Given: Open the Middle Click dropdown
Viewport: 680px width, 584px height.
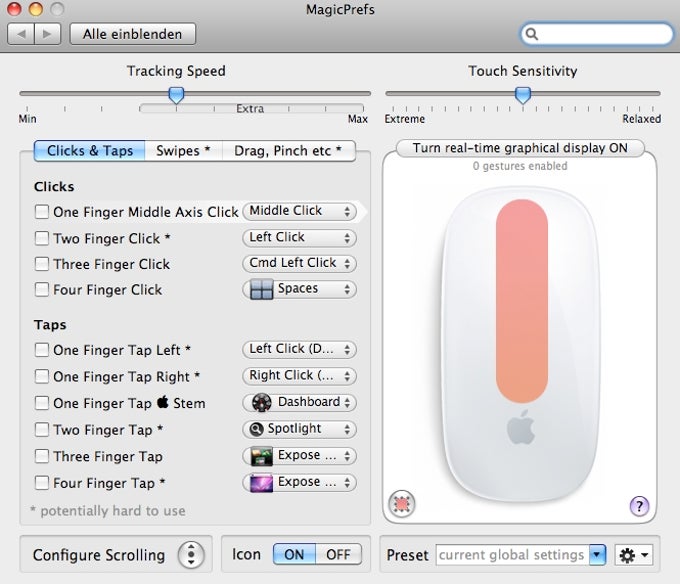Looking at the screenshot, I should pyautogui.click(x=299, y=211).
